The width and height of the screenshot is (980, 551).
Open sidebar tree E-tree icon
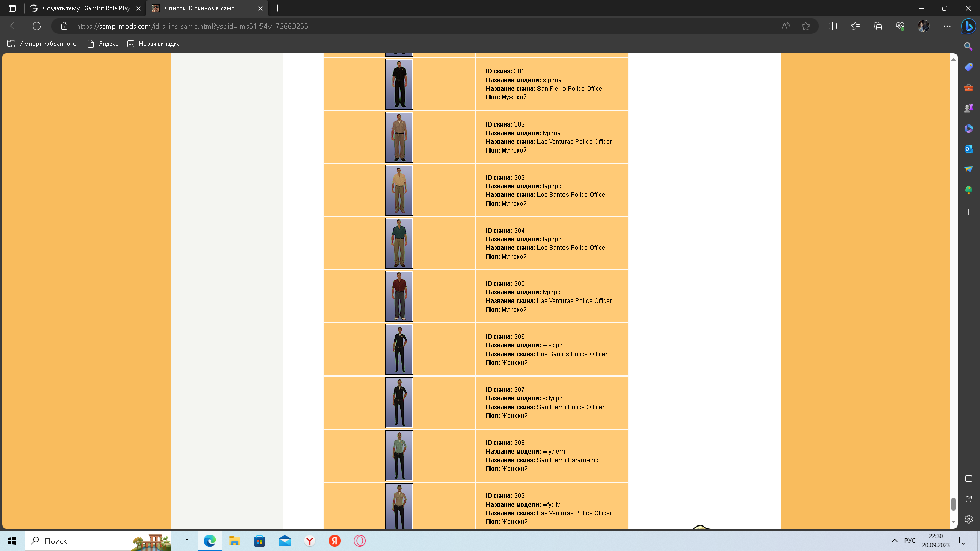tap(968, 190)
